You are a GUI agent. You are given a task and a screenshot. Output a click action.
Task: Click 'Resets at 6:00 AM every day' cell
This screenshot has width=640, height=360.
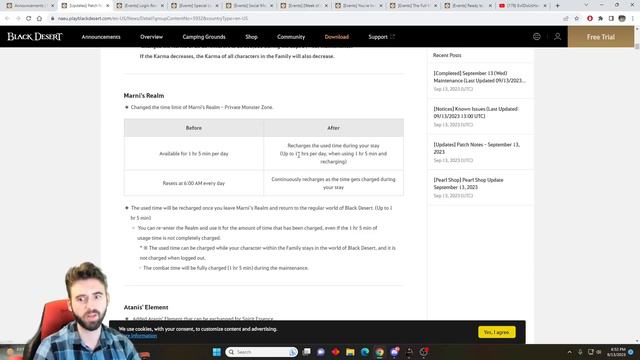click(x=193, y=183)
